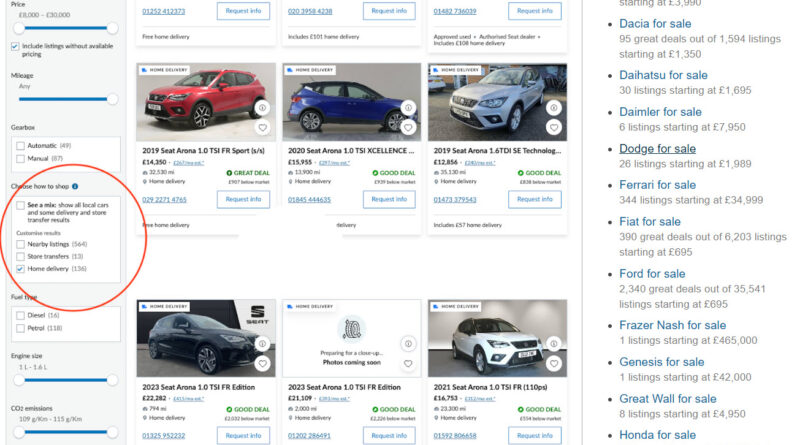Click the Mileage slider handle
800x445 pixels.
(112, 99)
